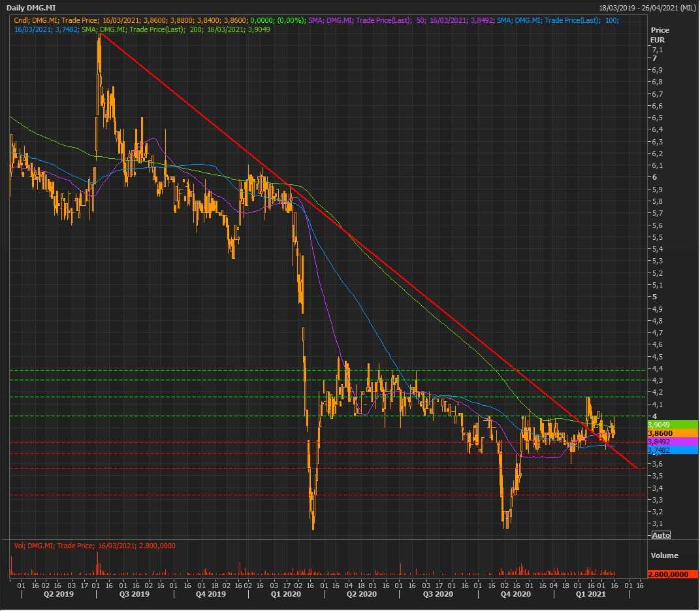Click the Volume axis header
This screenshot has width=700, height=611.
pos(664,555)
